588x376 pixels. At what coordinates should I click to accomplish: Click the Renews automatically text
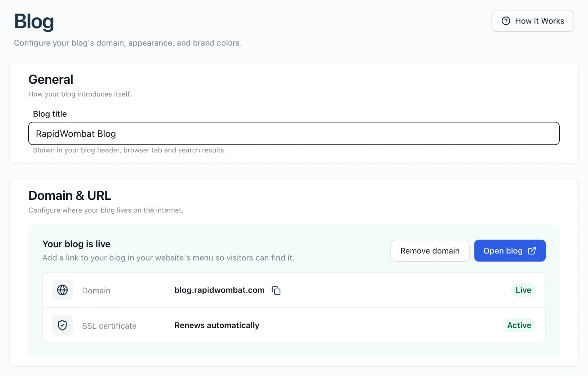click(x=217, y=325)
